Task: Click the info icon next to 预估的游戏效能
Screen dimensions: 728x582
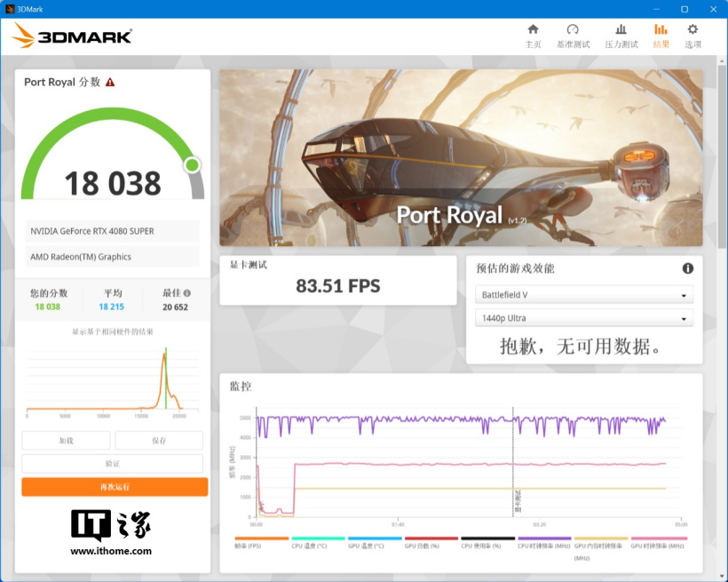Action: coord(687,268)
